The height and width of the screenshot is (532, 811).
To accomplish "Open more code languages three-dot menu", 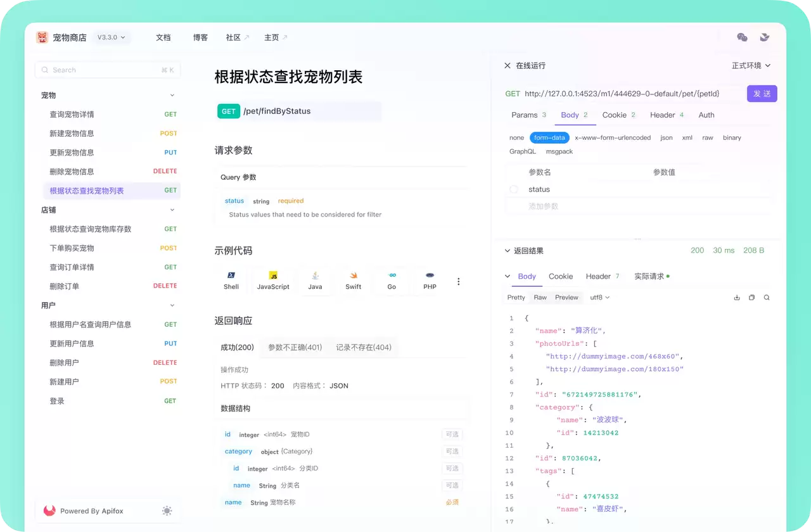I will (x=459, y=281).
